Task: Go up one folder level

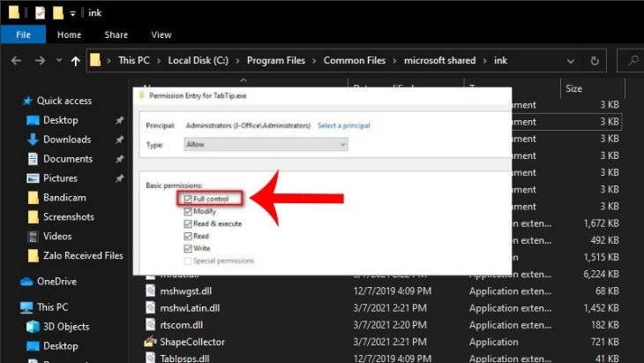Action: pyautogui.click(x=75, y=61)
